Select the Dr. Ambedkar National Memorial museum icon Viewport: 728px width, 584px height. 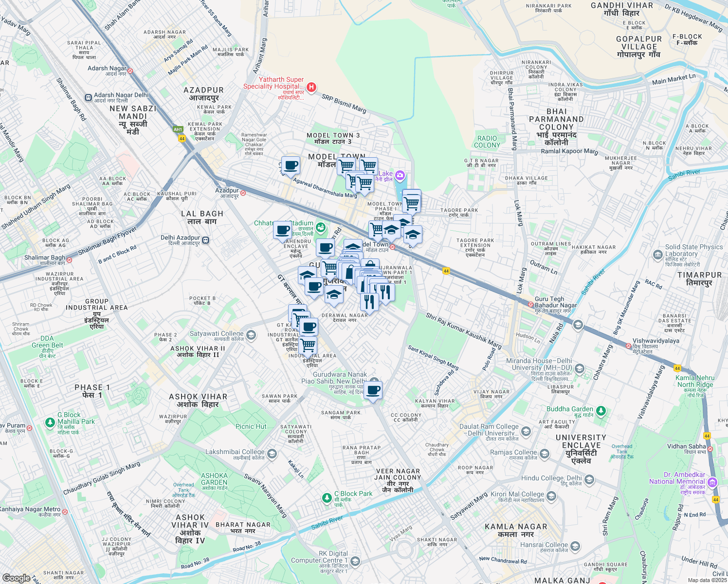pos(712,482)
